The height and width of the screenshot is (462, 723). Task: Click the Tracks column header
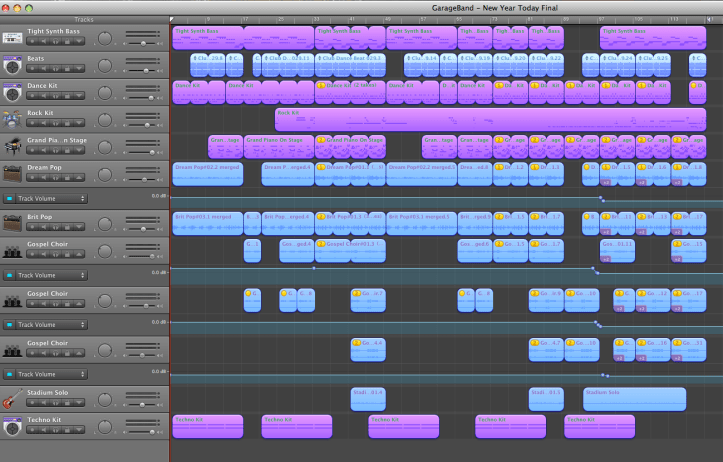point(84,19)
